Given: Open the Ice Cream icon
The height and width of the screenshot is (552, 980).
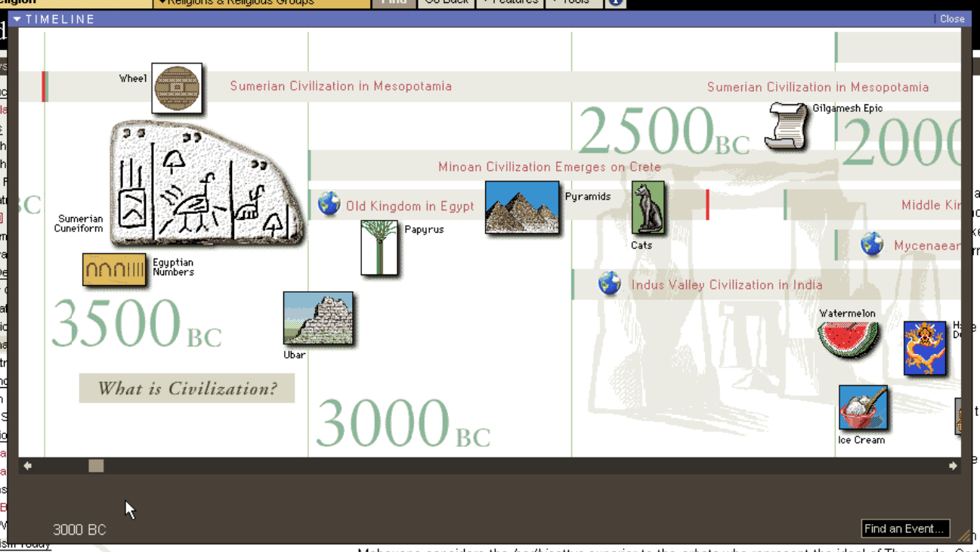Looking at the screenshot, I should (x=863, y=408).
